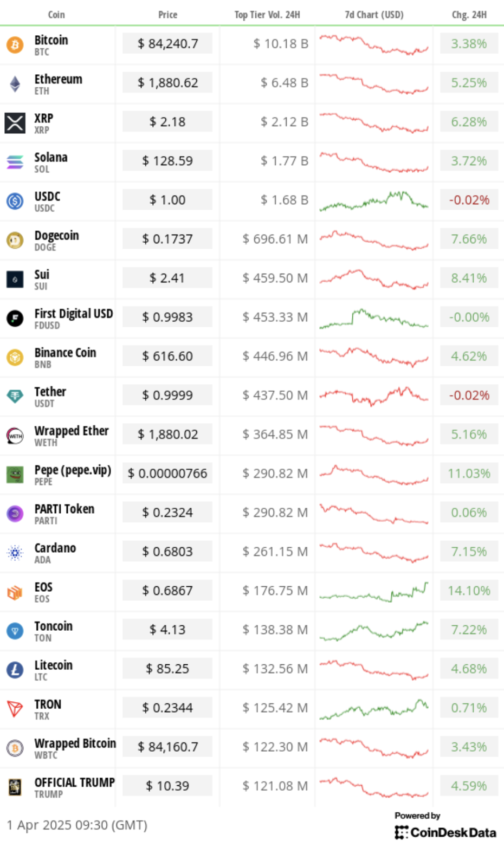Sort by Top Tier Vol. 24H header
The height and width of the screenshot is (841, 504).
[x=267, y=15]
